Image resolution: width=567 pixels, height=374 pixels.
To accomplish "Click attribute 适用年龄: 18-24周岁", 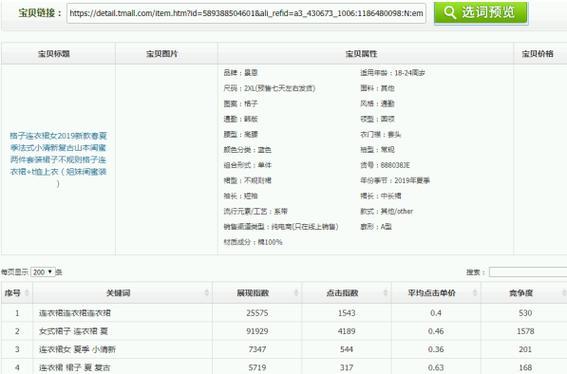I will (393, 73).
